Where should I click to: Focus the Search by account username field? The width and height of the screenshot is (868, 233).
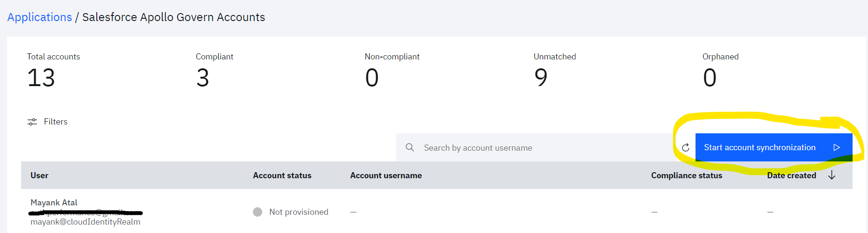[x=536, y=147]
